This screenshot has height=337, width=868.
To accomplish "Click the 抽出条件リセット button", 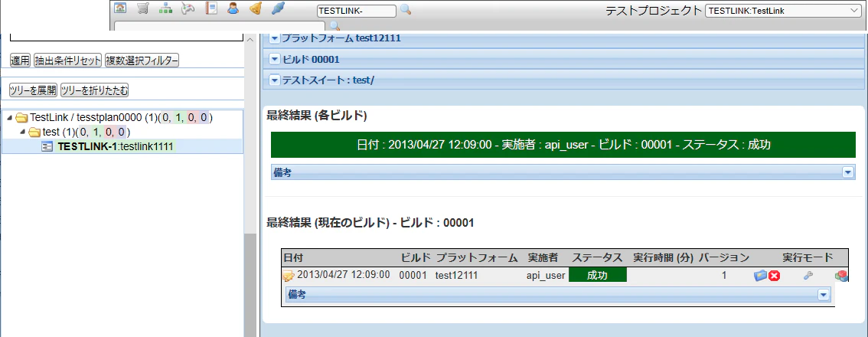I will (x=68, y=61).
